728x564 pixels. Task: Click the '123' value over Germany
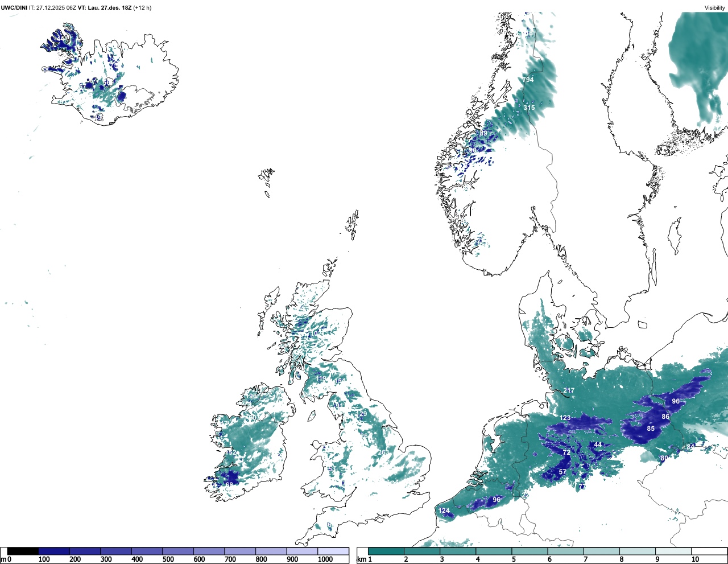(x=565, y=418)
